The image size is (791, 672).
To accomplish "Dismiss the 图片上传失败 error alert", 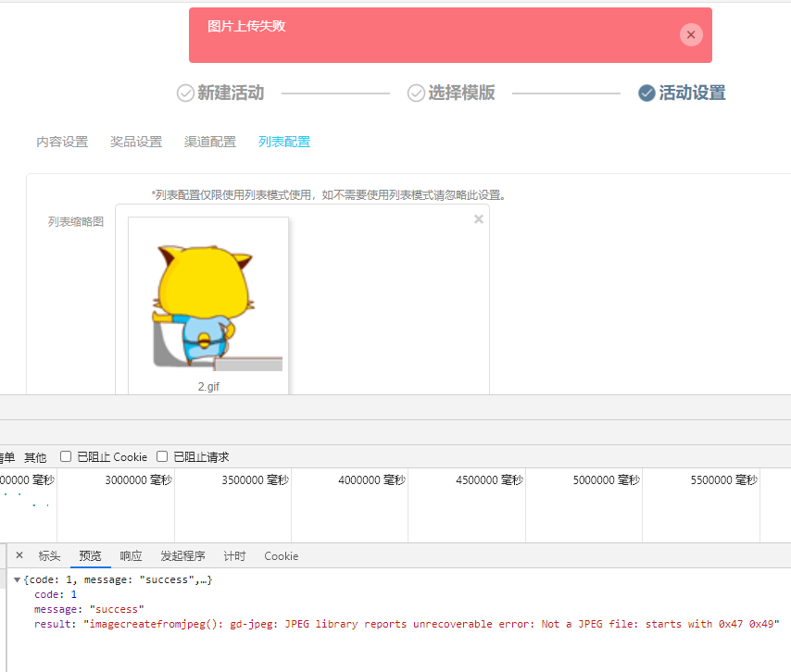I will click(691, 34).
